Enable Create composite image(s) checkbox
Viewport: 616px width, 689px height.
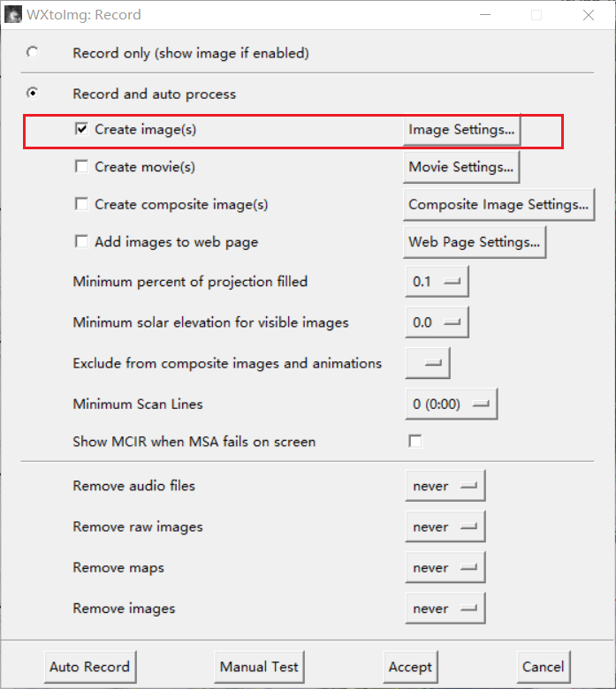(81, 204)
